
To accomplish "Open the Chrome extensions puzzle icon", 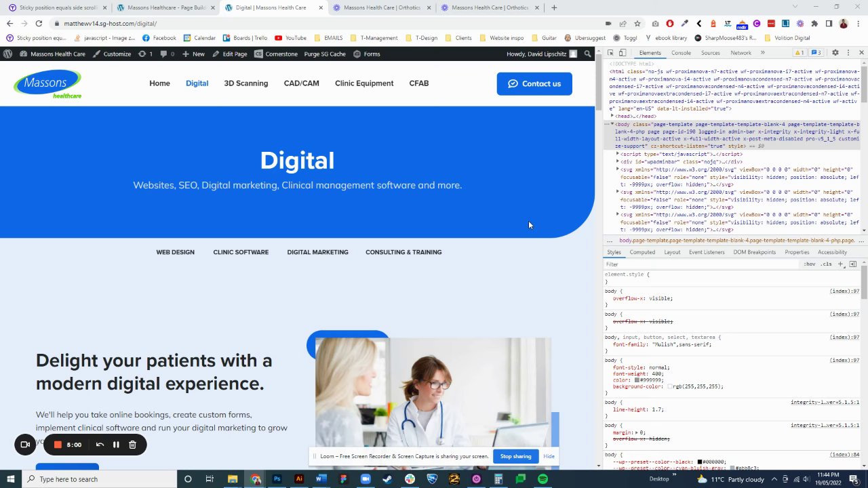I will 815,23.
